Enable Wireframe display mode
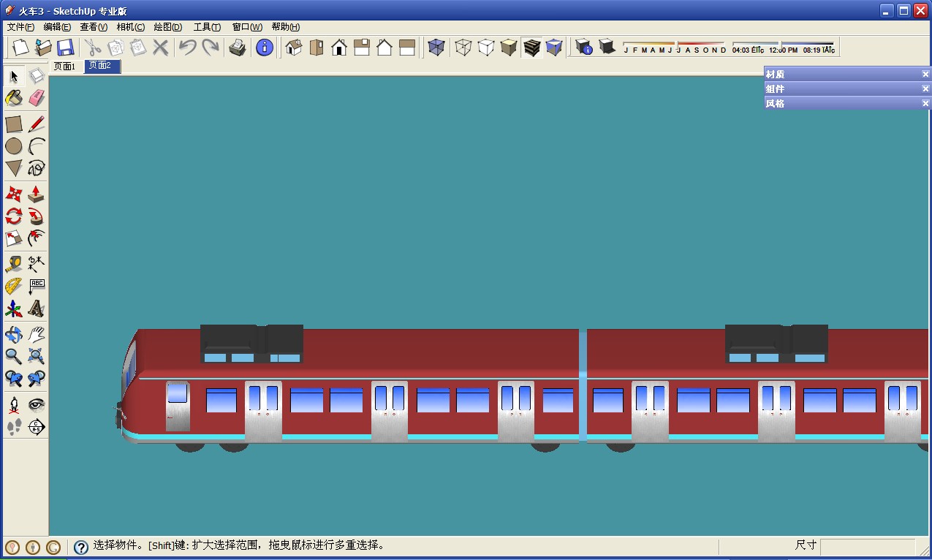This screenshot has height=560, width=932. [x=463, y=48]
